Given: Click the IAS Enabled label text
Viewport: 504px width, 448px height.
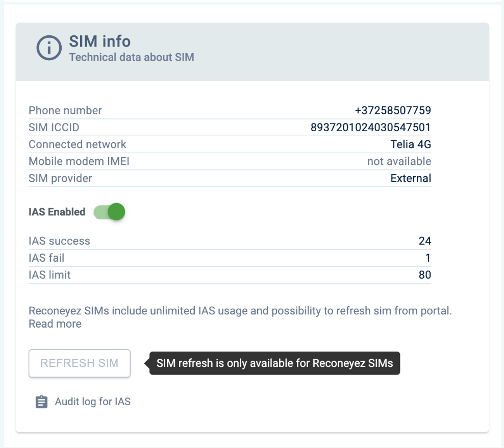Looking at the screenshot, I should 57,212.
